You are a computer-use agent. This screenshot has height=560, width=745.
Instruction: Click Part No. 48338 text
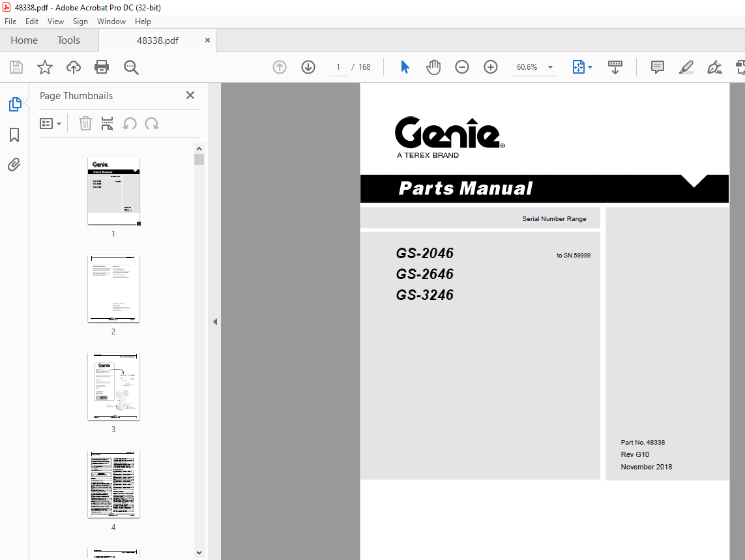pos(643,442)
